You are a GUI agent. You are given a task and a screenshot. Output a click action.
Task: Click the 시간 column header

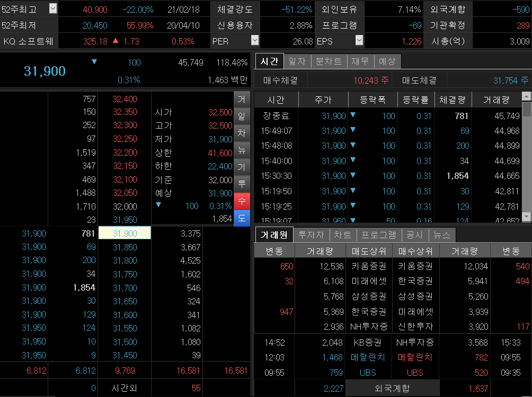(276, 100)
